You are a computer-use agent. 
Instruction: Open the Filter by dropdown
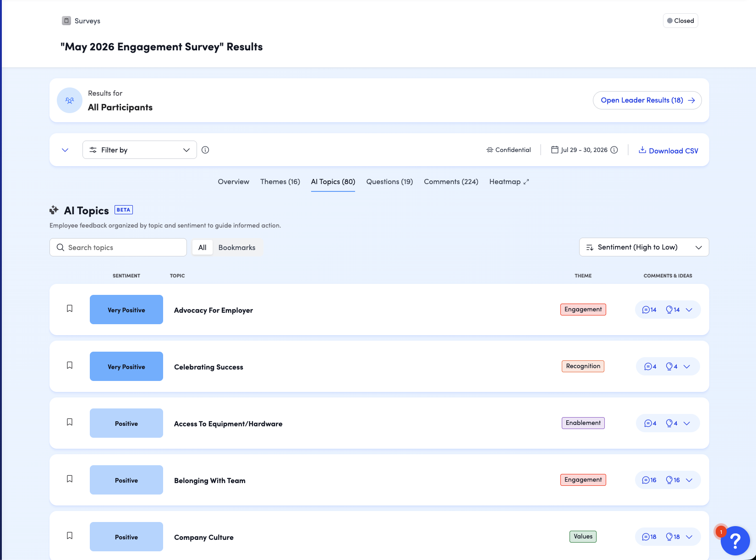click(140, 150)
